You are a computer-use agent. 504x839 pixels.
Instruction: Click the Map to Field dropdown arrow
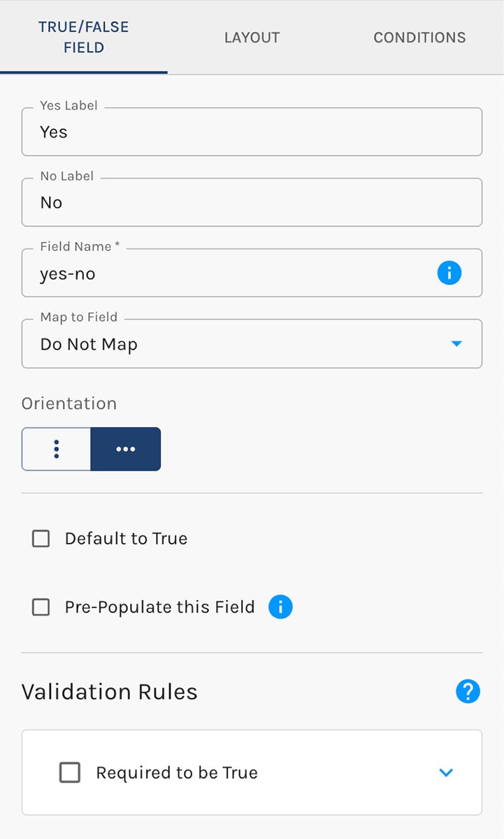[456, 344]
